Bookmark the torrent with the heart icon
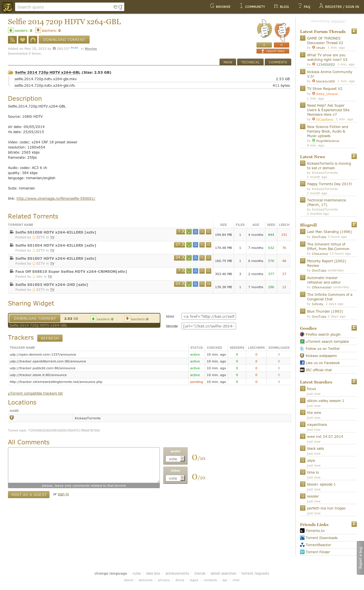 tap(22, 40)
